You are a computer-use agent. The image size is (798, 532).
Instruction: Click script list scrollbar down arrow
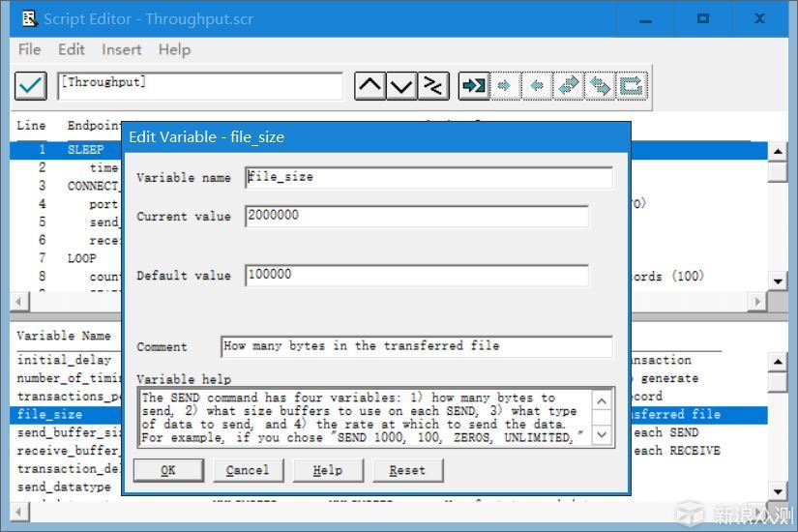(777, 281)
